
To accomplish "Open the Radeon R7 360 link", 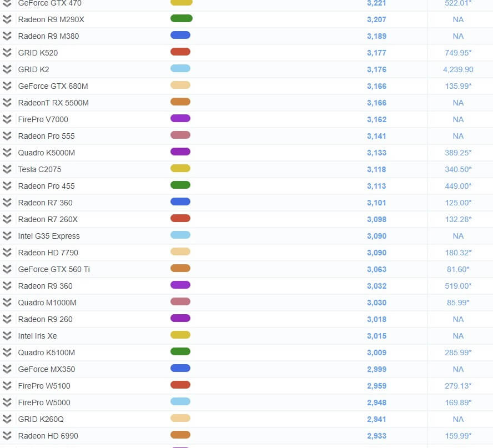I will [x=45, y=203].
